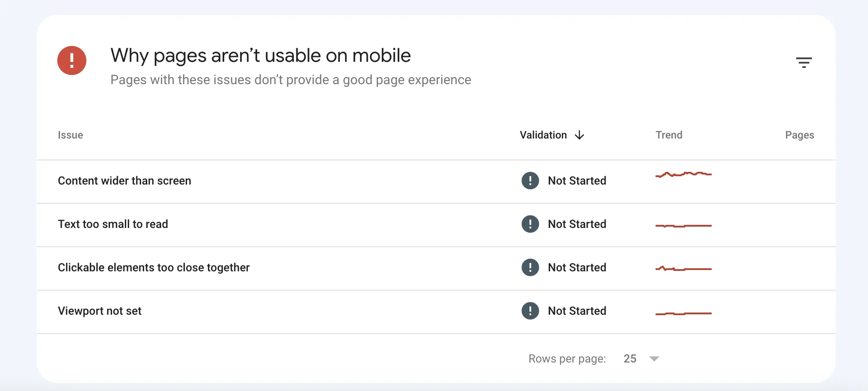
Task: Open the Viewport not set issue
Action: tap(100, 311)
